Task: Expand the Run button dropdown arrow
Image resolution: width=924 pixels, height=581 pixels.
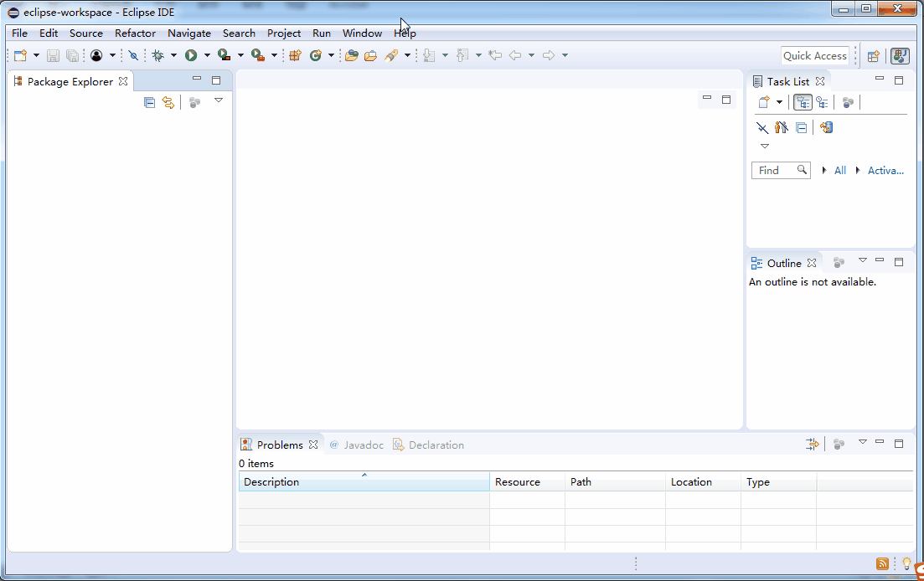Action: 207,55
